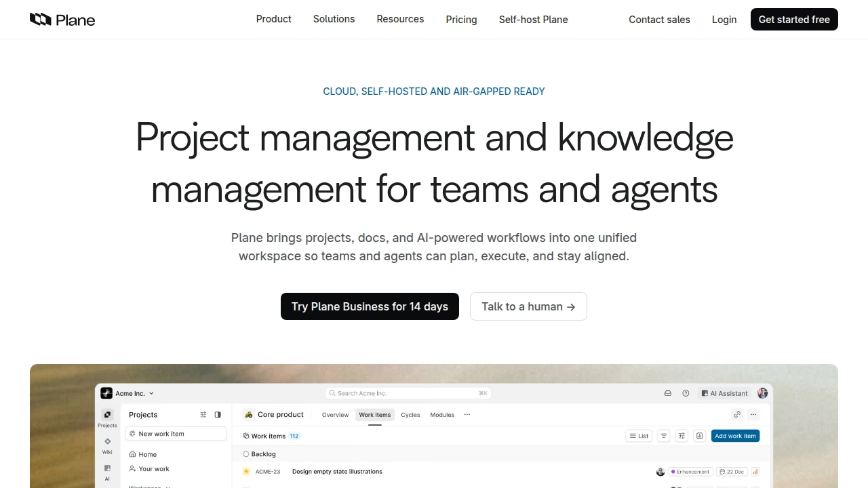This screenshot has width=868, height=488.
Task: Open the Product menu
Action: click(274, 19)
